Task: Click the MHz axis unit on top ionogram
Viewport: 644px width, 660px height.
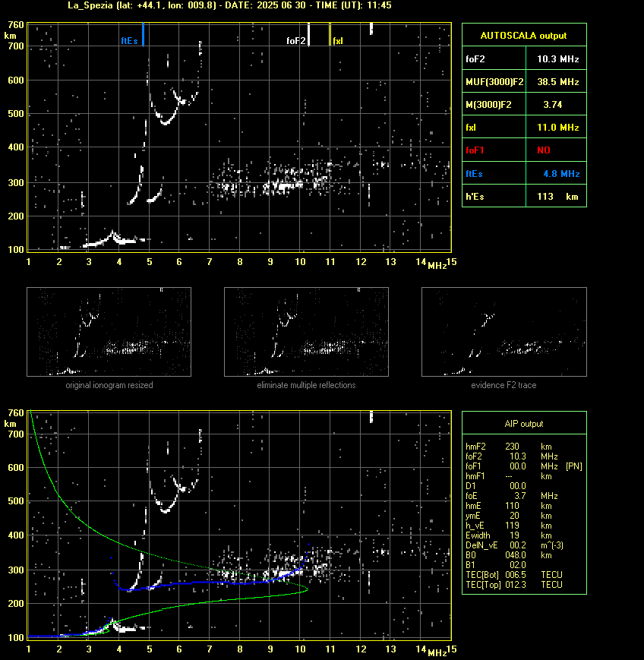Action: 437,266
